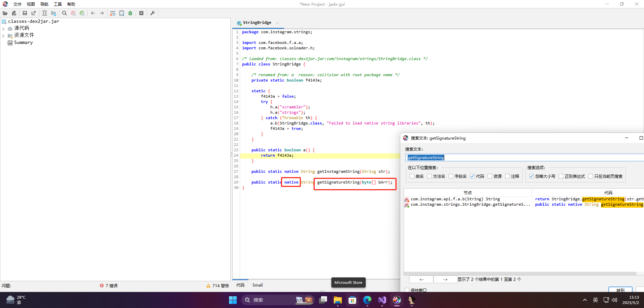644x308 pixels.
Task: Toggle the 字段名 search checkbox
Action: tap(451, 176)
